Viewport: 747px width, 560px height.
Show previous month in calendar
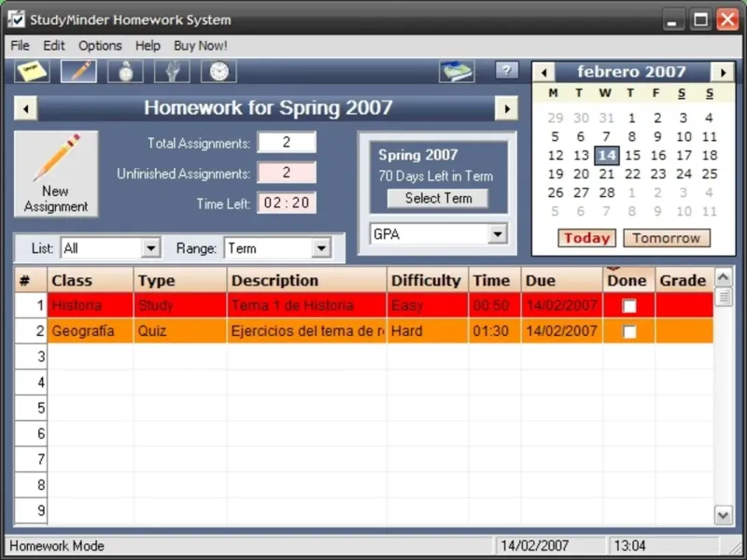click(544, 73)
